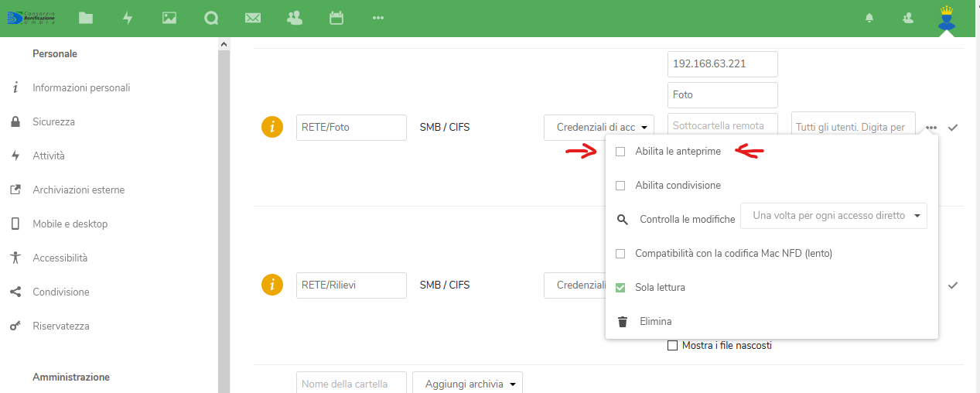
Task: Open Sicurezza settings
Action: (53, 121)
